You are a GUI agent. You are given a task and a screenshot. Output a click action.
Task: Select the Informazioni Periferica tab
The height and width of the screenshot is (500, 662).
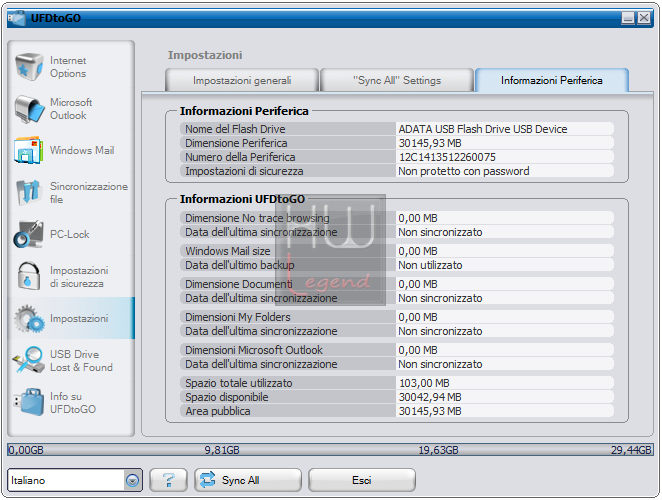pyautogui.click(x=552, y=80)
